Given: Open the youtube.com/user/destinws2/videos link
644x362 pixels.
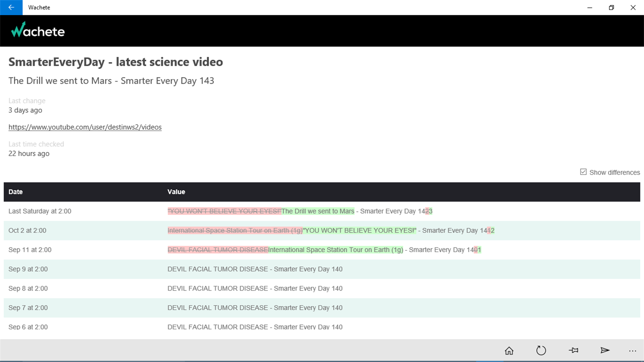Looking at the screenshot, I should click(85, 127).
